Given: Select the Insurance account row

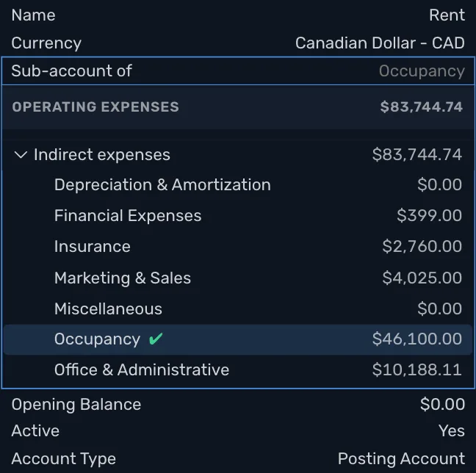Looking at the screenshot, I should (238, 246).
